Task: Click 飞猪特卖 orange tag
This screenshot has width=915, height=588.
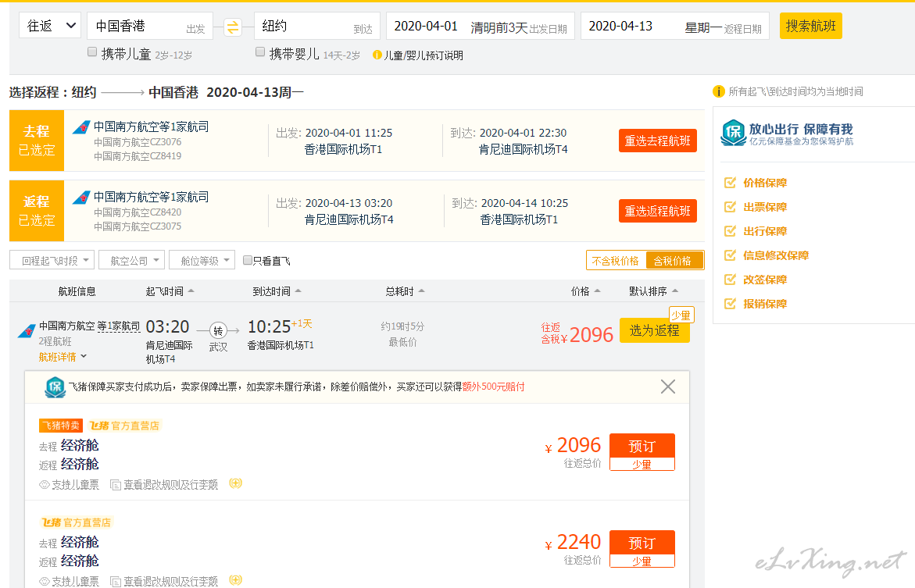Action: click(x=61, y=426)
